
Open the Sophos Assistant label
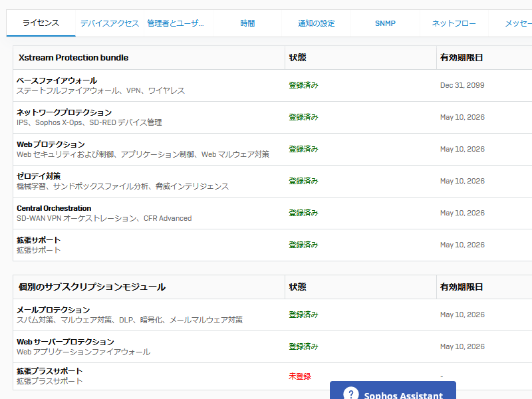[403, 396]
